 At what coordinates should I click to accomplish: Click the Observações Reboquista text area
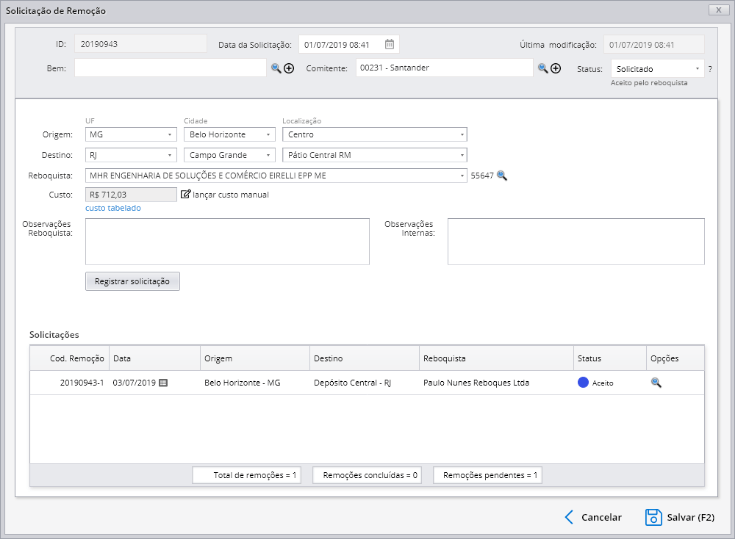(227, 241)
